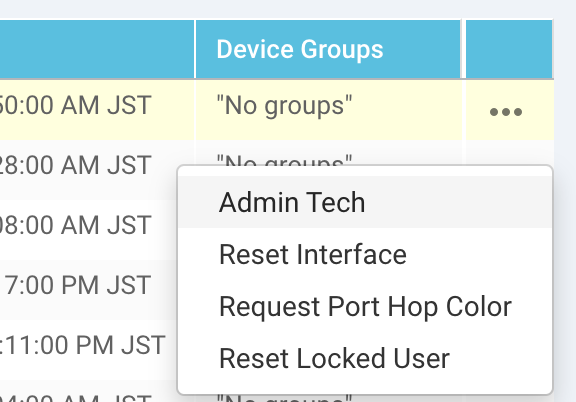Sort by the Device Groups column header
This screenshot has height=402, width=576.
(x=299, y=49)
